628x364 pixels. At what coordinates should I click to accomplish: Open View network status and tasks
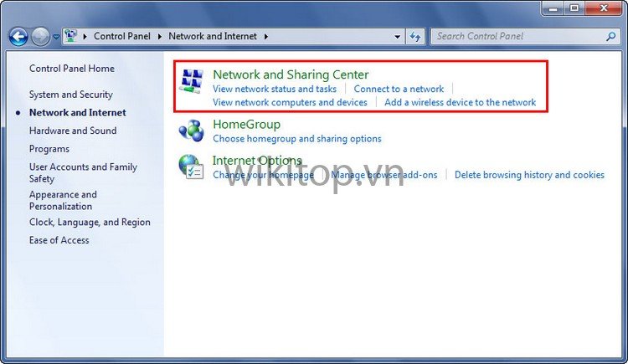pyautogui.click(x=275, y=89)
